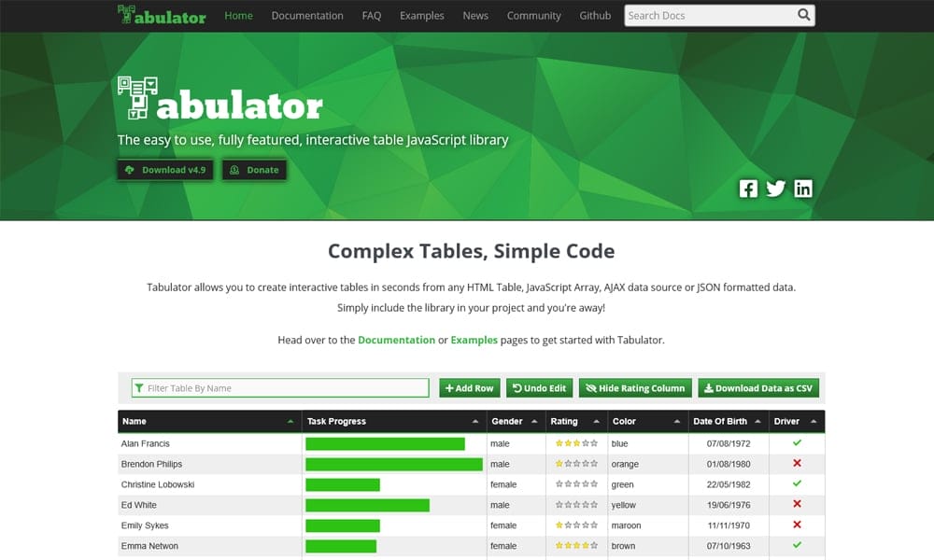Click the 19/06/1976 date cell
This screenshot has width=934, height=560.
click(x=729, y=505)
